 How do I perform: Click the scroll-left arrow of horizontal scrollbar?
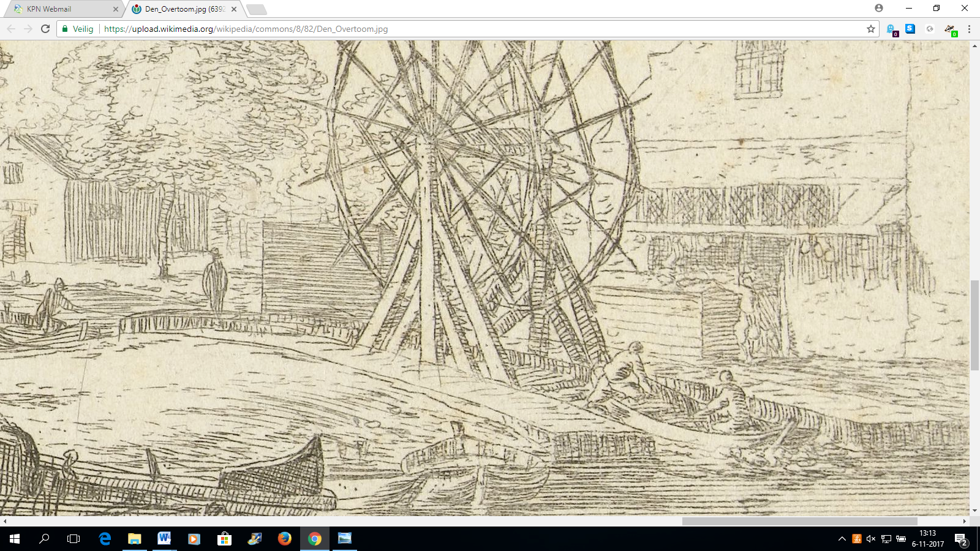(5, 522)
